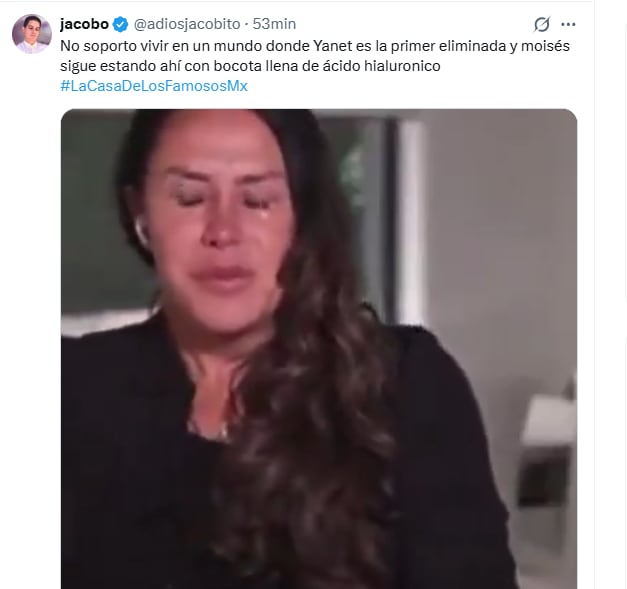Click the blue verified checkmark badge
The height and width of the screenshot is (589, 627).
[120, 24]
